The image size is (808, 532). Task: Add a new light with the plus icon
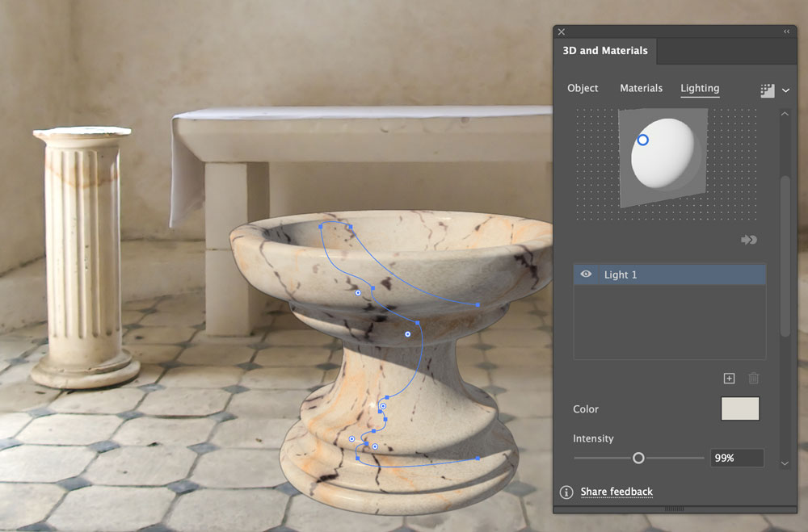click(729, 379)
